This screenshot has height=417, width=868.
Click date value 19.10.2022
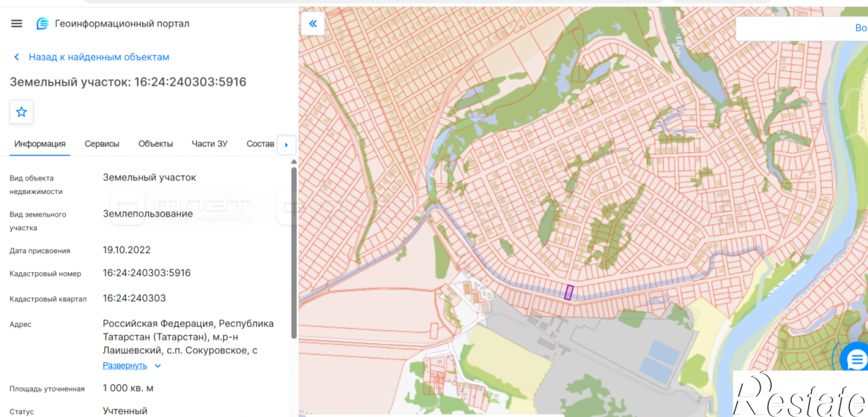click(x=127, y=250)
